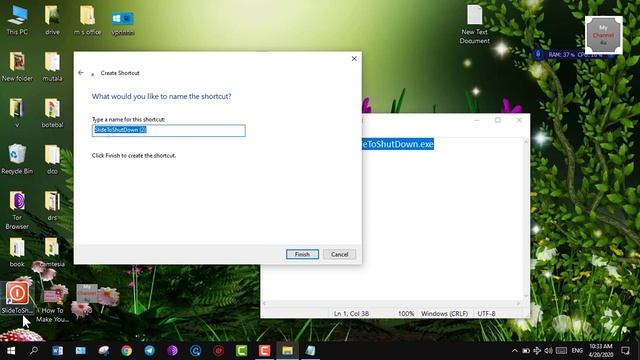
Task: Click the My Channel logo at top right
Action: pyautogui.click(x=604, y=35)
